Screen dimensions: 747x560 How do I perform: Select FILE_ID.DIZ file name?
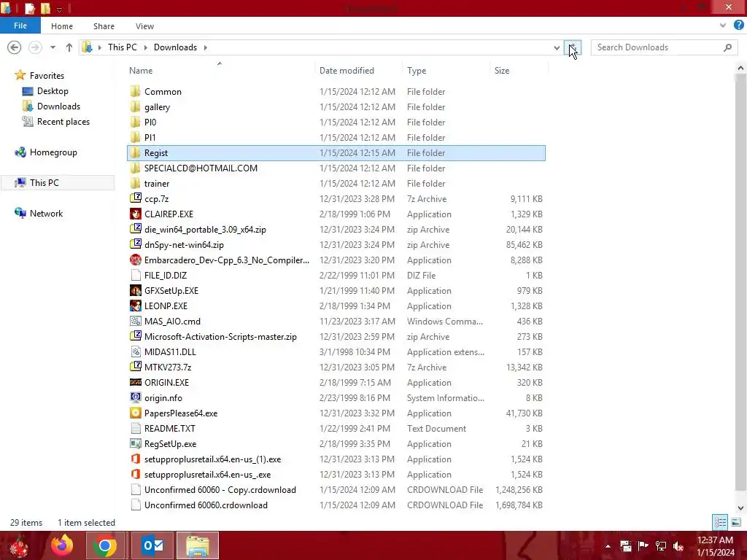[166, 275]
